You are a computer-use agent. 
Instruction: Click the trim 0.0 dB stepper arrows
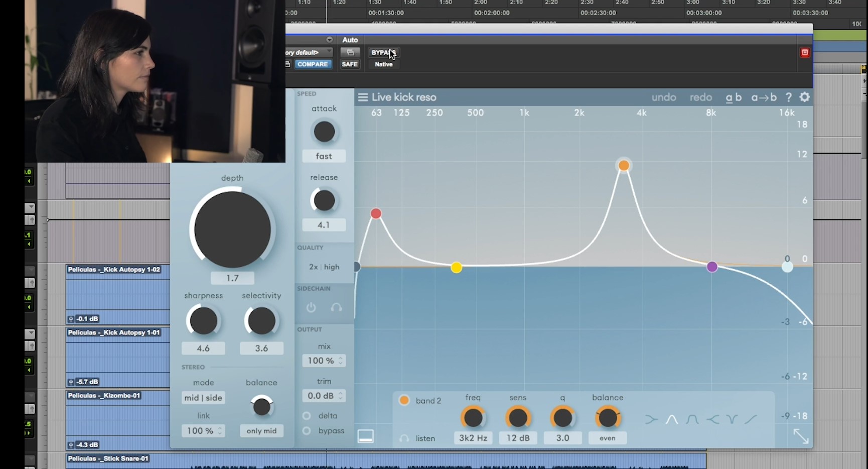[341, 396]
